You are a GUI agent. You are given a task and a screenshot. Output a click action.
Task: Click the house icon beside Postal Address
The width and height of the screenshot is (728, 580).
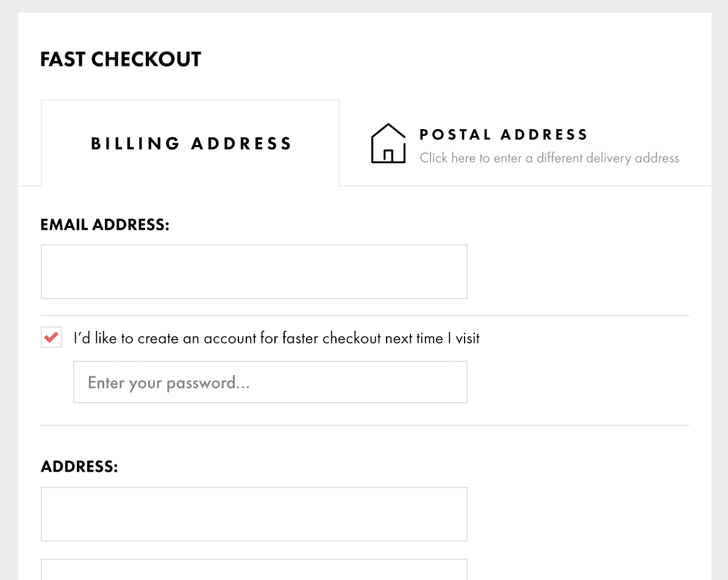(388, 143)
